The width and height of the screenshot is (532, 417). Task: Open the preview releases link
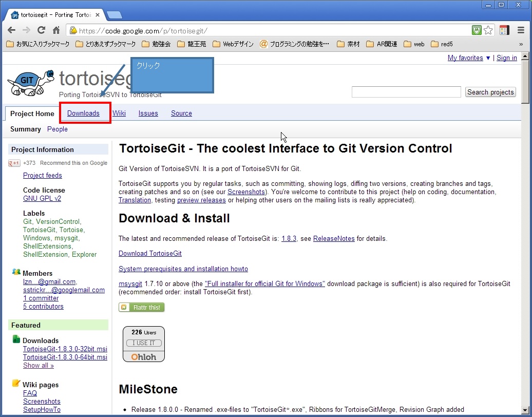point(201,200)
